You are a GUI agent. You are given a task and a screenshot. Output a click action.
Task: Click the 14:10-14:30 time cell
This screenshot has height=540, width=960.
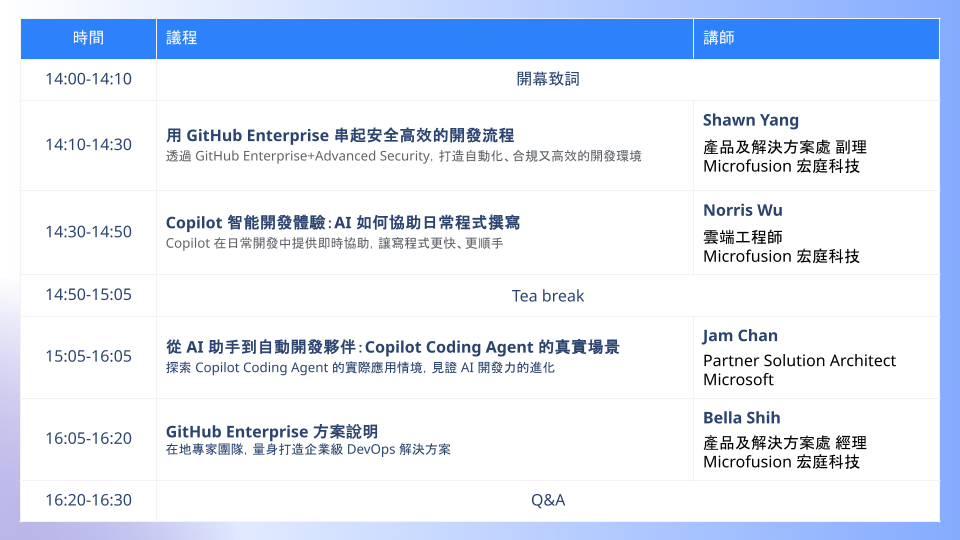(x=88, y=145)
